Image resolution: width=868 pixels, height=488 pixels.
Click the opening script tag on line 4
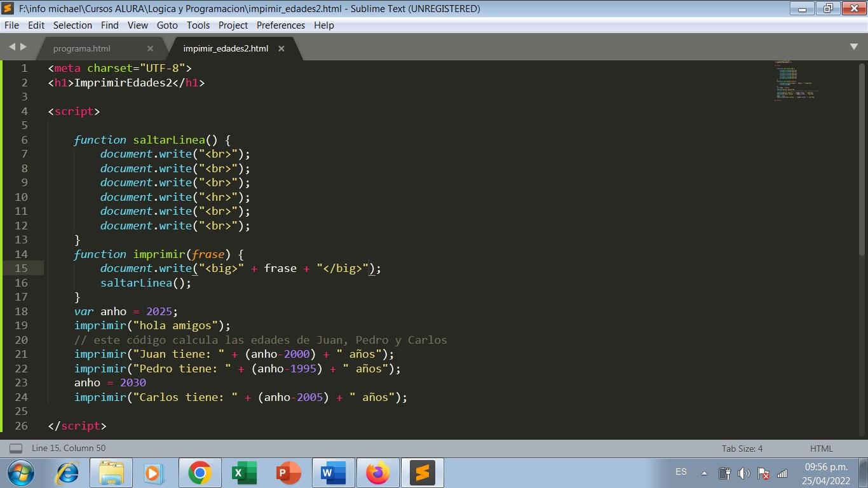click(x=74, y=111)
